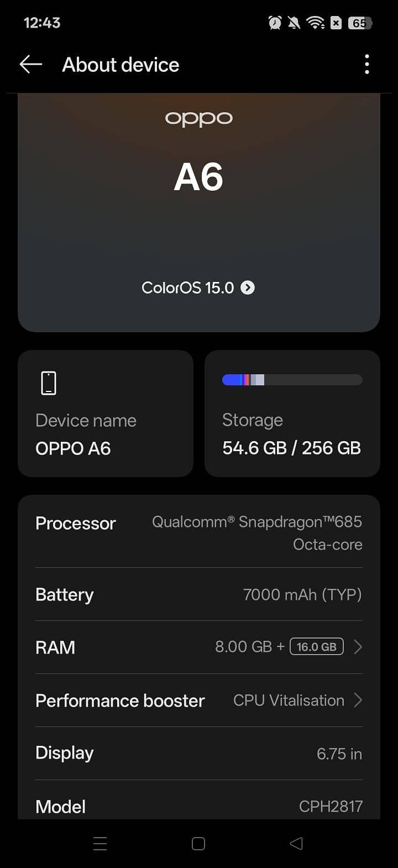Tap the Model row showing CPH2817
Viewport: 398px width, 868px height.
(199, 807)
